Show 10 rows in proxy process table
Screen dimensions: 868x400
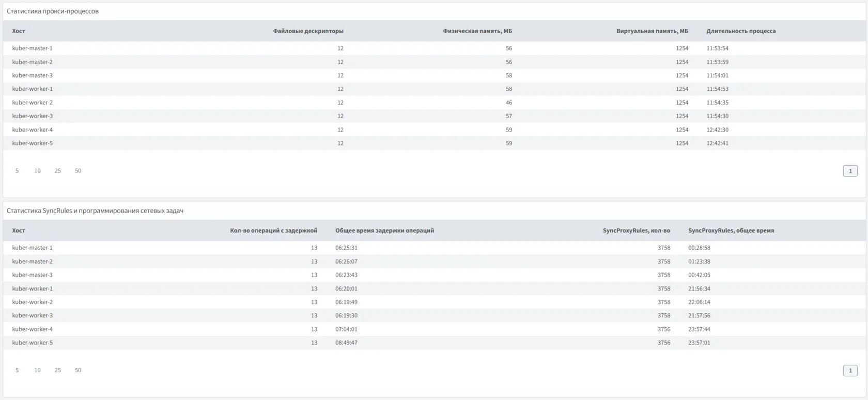coord(37,171)
